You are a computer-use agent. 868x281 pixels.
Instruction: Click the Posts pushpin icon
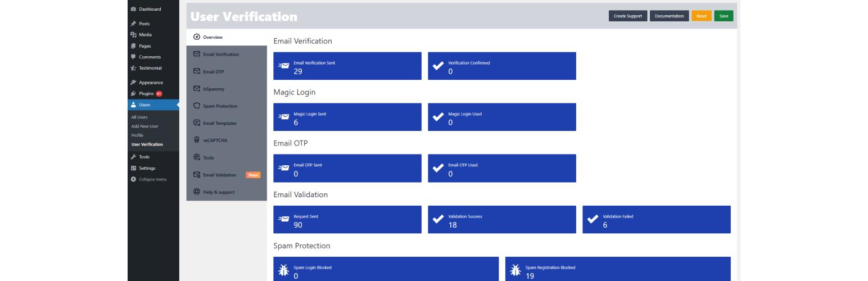133,24
